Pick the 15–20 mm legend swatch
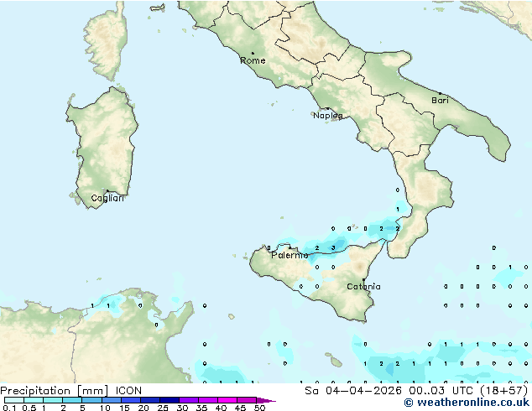 point(130,400)
